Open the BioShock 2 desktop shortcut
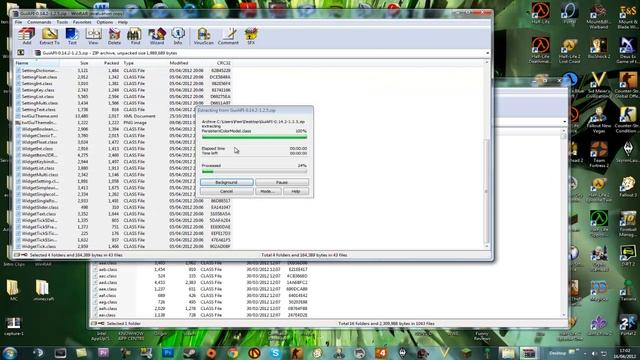Image resolution: width=640 pixels, height=360 pixels. 599,48
